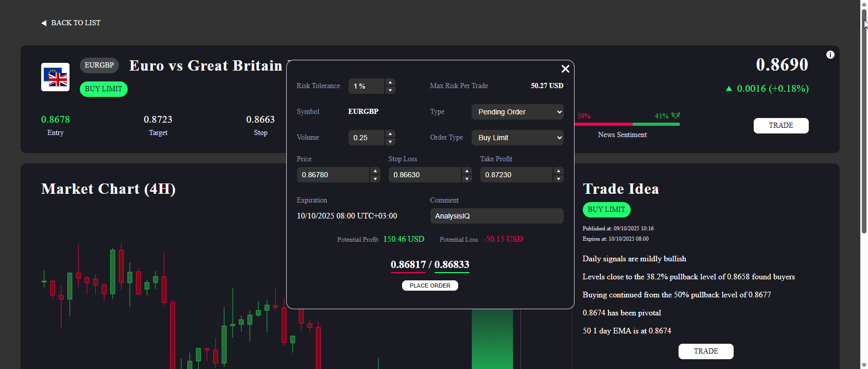Close the order dialog with X
Image resolution: width=868 pixels, height=369 pixels.
pyautogui.click(x=565, y=69)
